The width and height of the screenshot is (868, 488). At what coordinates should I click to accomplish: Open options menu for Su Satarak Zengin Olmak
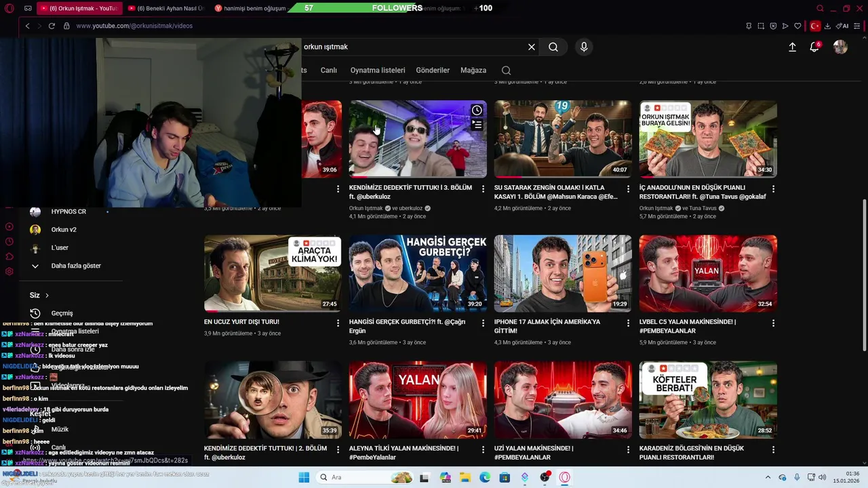(628, 189)
